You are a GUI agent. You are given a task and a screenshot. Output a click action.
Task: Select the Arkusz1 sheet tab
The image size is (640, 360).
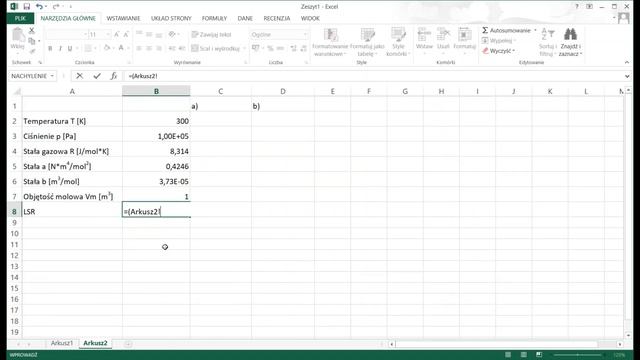pyautogui.click(x=62, y=343)
